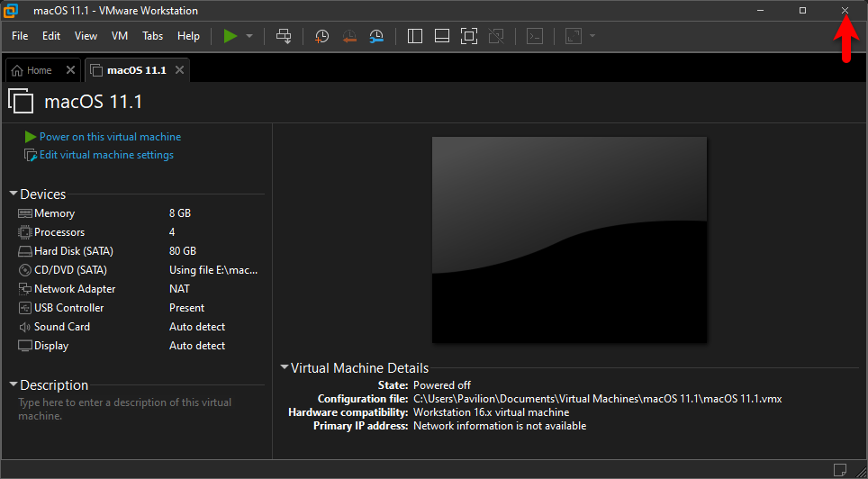
Task: Click the Processors value 4
Action: [172, 232]
